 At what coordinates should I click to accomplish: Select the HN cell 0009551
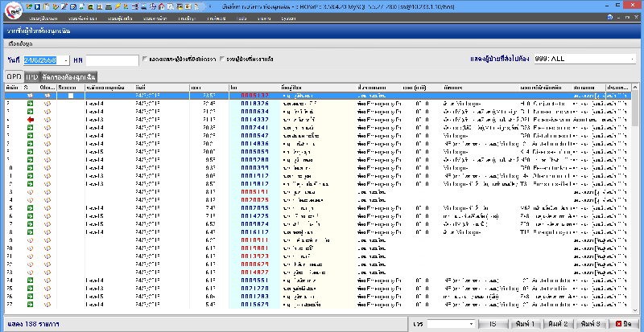pyautogui.click(x=254, y=281)
